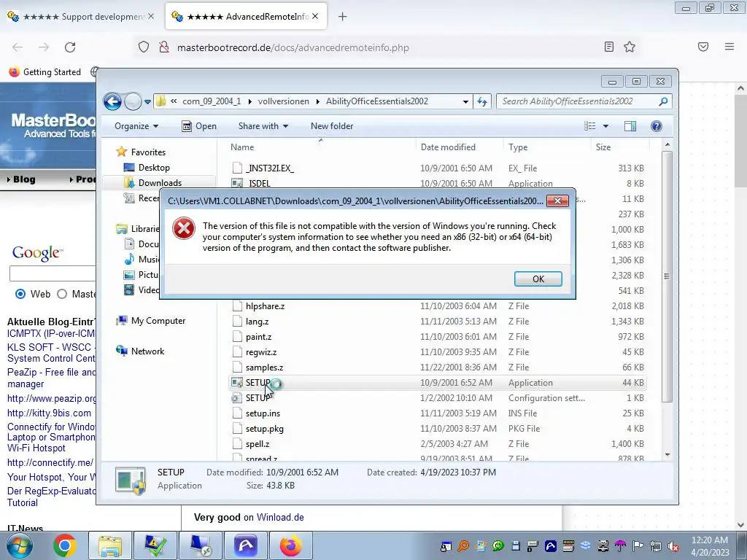747x560 pixels.
Task: Click New folder in Explorer toolbar
Action: (332, 126)
